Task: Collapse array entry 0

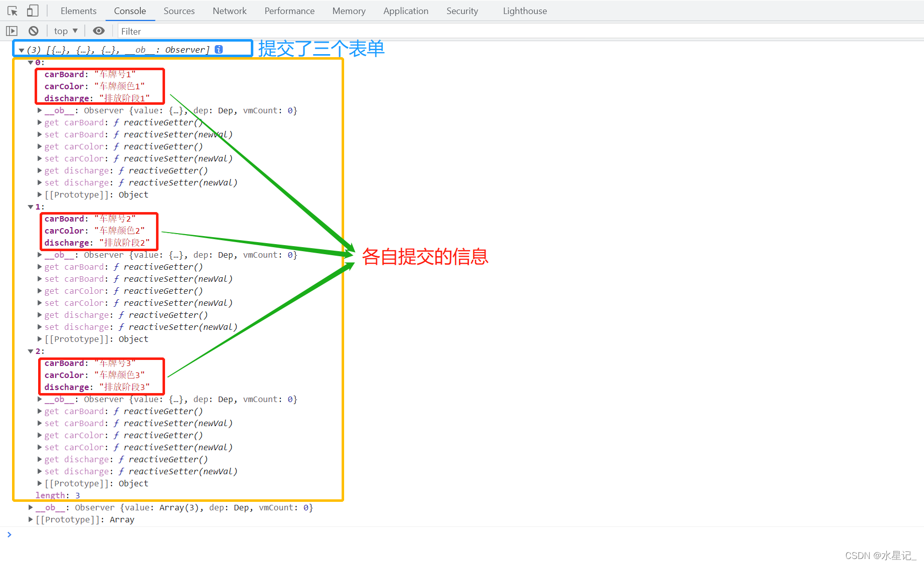Action: [30, 62]
